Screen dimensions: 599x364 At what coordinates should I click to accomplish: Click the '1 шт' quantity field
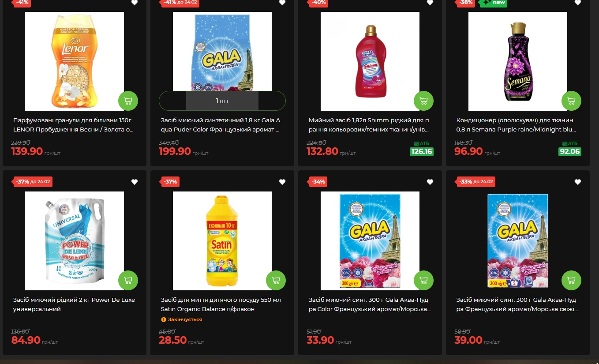pos(222,101)
